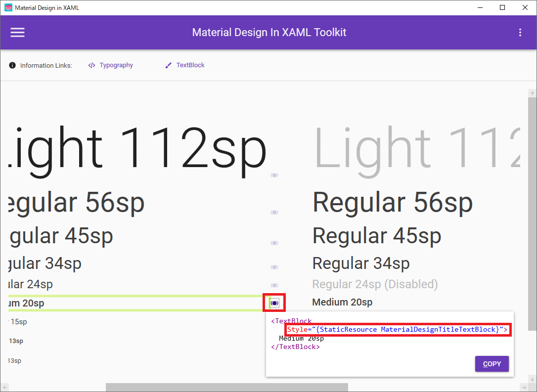Show XAML for Regular 34sp sample
Image resolution: width=537 pixels, height=392 pixels.
tap(274, 267)
